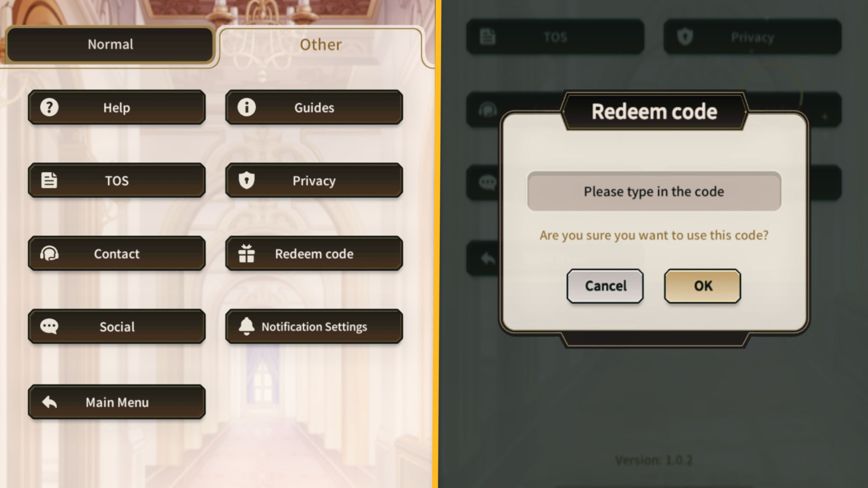Screen dimensions: 868x488
Task: Select the Contact headset icon
Action: (x=49, y=253)
